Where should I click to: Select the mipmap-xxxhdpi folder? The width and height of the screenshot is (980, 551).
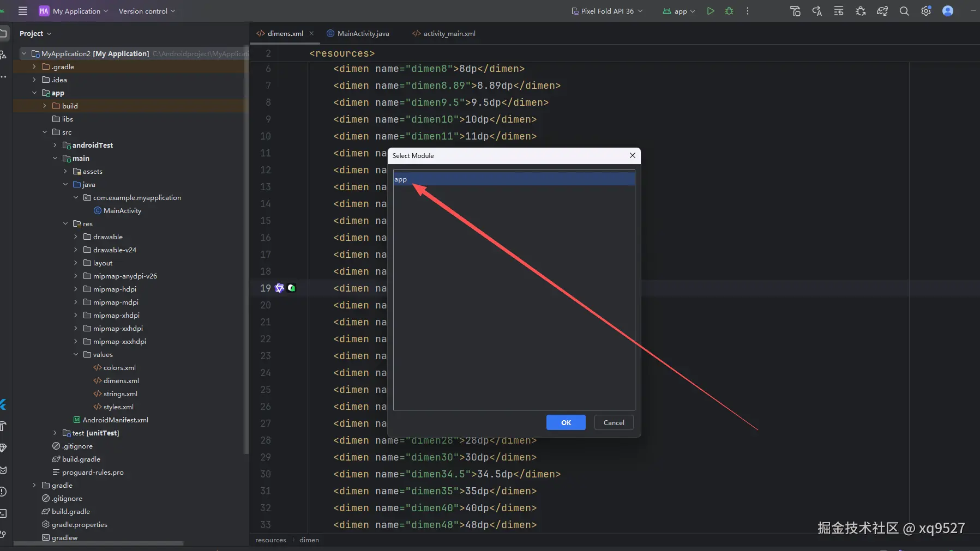115,341
